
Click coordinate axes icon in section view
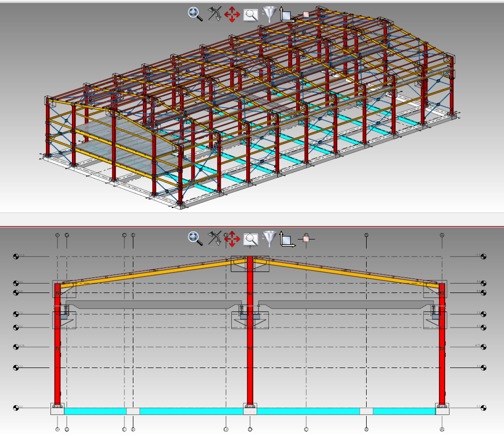coord(286,239)
